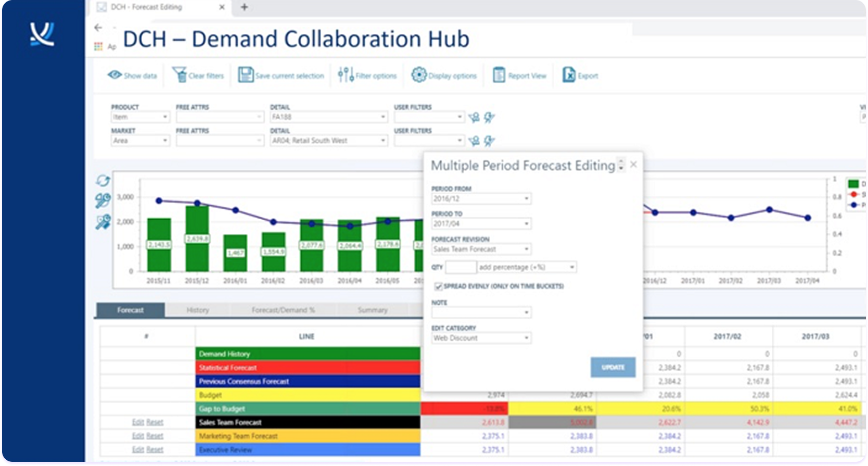868x466 pixels.
Task: Click the upper chart settings wrench icon
Action: pos(103,200)
